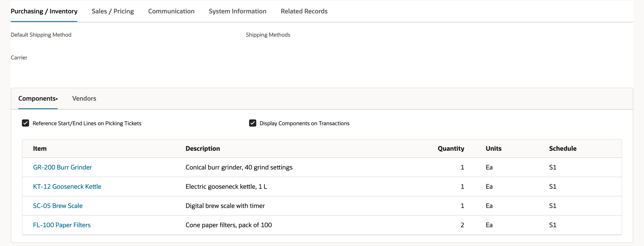Open the KT-12 Gooseneck Kettle item link
644x246 pixels.
coord(67,187)
